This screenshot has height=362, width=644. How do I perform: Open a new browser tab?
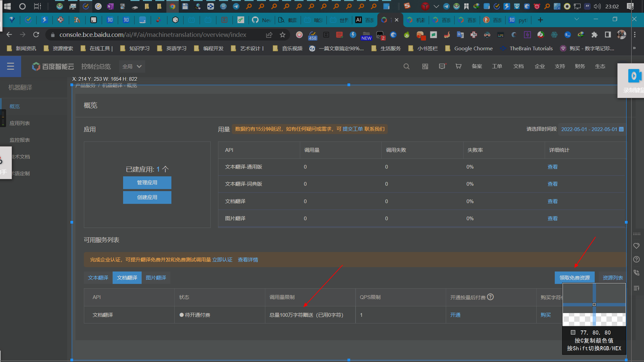[540, 20]
